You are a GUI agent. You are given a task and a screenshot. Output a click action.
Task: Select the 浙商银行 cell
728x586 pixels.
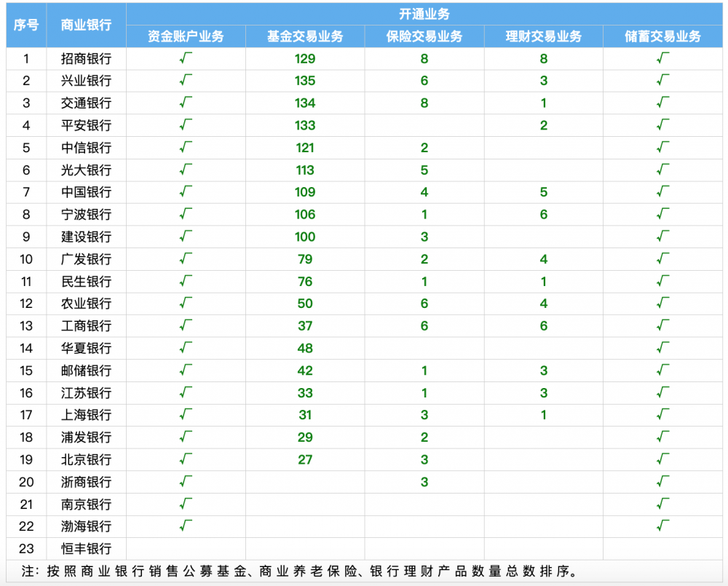pos(87,482)
